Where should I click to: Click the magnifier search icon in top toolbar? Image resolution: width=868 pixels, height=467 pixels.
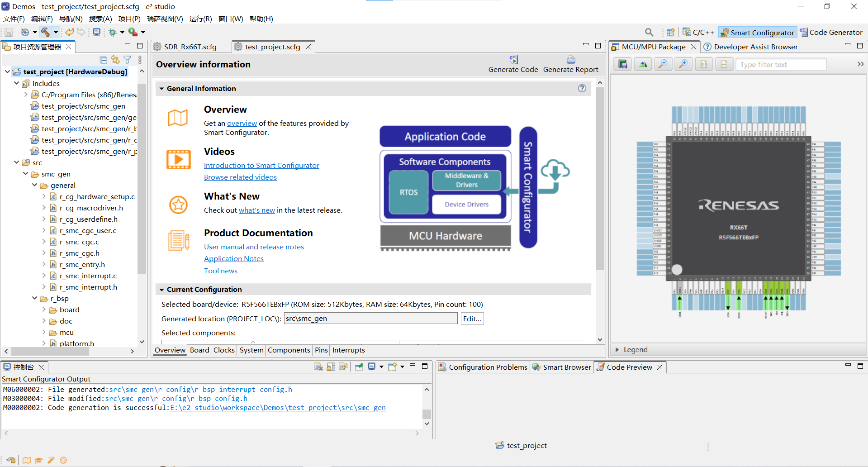[649, 32]
